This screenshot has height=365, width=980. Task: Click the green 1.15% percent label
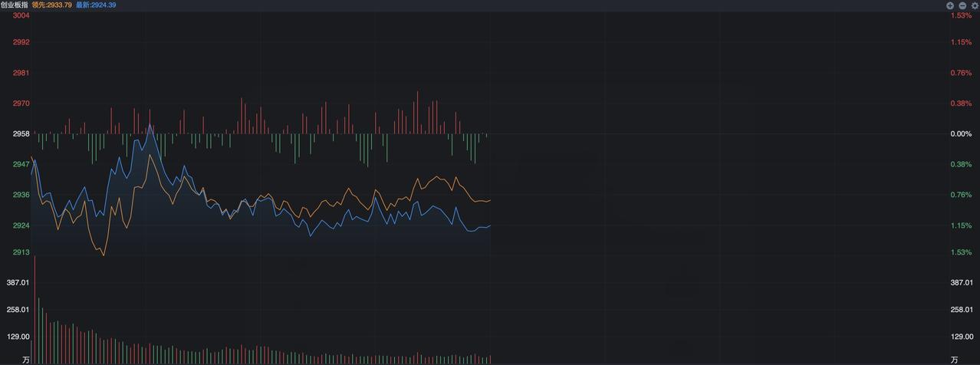point(961,225)
